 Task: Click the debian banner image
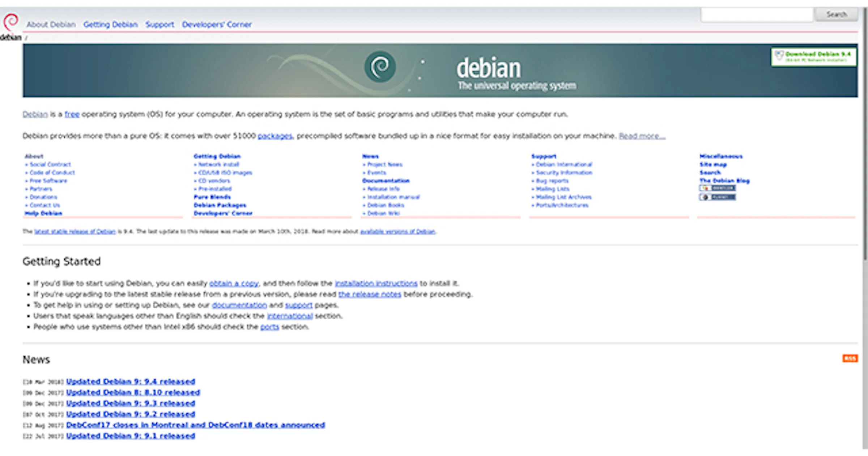[440, 71]
